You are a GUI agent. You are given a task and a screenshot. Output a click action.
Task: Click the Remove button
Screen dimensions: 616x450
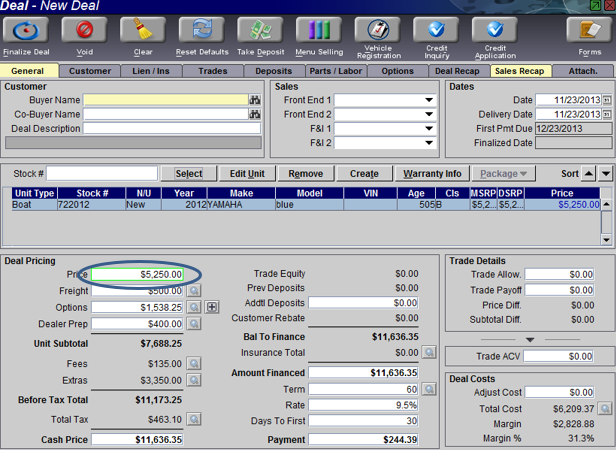306,173
